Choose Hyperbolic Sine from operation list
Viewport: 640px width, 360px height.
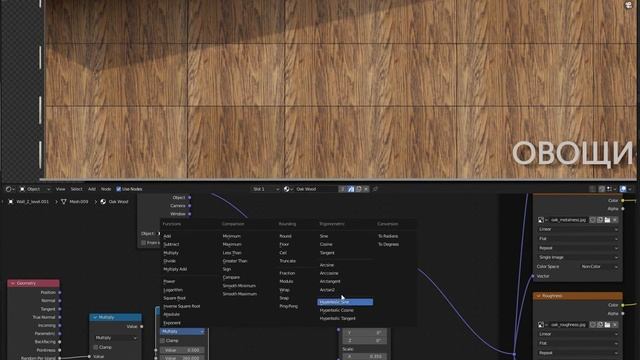[x=345, y=302]
